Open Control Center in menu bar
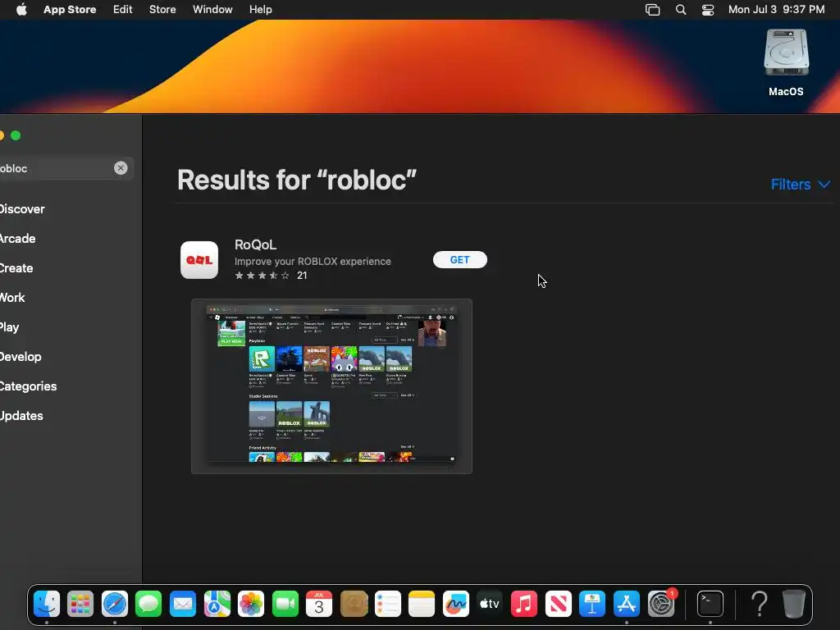The image size is (840, 630). click(x=708, y=10)
